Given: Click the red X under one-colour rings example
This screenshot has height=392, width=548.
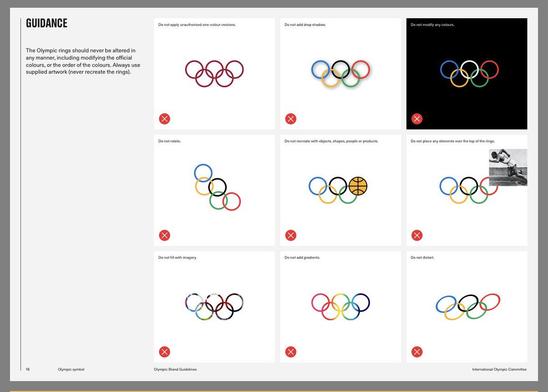Looking at the screenshot, I should point(164,119).
